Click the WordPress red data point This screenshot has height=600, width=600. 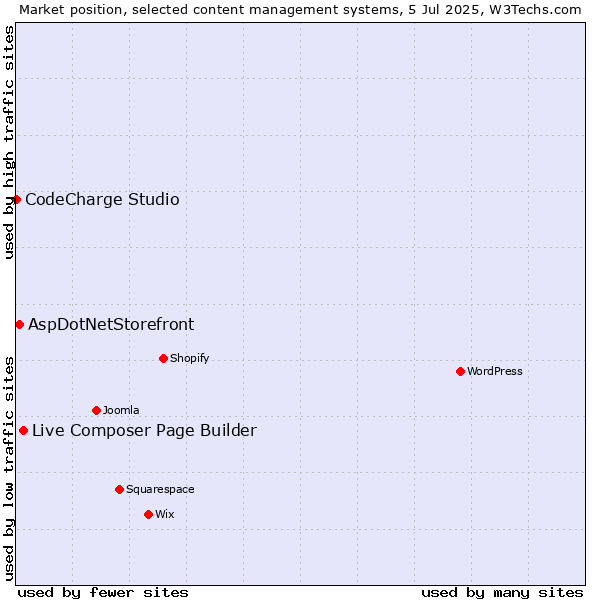[460, 372]
